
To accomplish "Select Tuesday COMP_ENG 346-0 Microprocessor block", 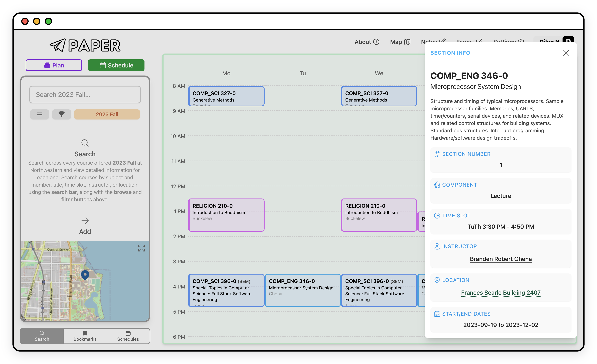I will pos(302,290).
